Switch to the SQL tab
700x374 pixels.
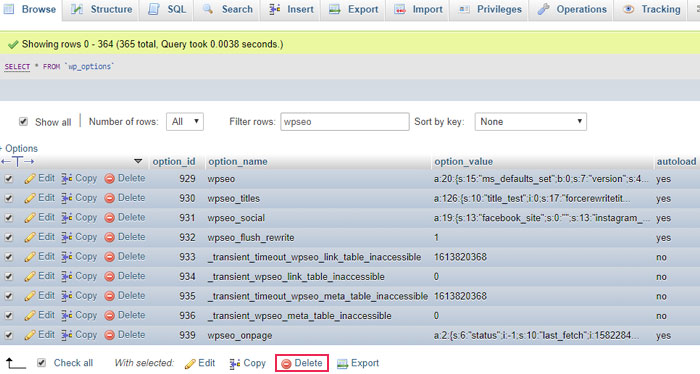[167, 9]
